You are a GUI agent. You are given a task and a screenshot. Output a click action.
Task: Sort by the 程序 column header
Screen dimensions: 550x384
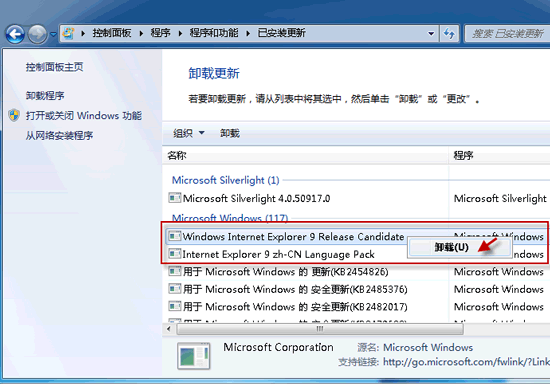(499, 155)
